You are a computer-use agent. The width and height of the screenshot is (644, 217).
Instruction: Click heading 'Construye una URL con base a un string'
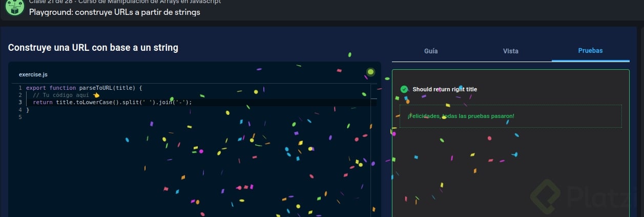pos(93,48)
